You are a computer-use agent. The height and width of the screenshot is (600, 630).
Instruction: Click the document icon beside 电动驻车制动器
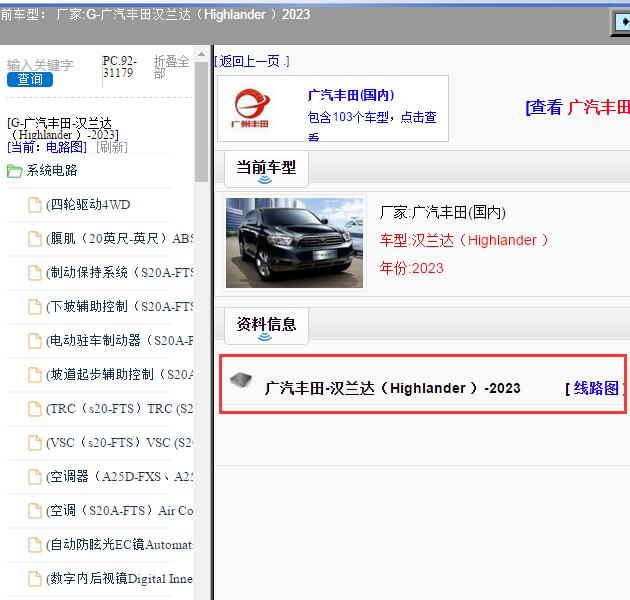point(35,341)
